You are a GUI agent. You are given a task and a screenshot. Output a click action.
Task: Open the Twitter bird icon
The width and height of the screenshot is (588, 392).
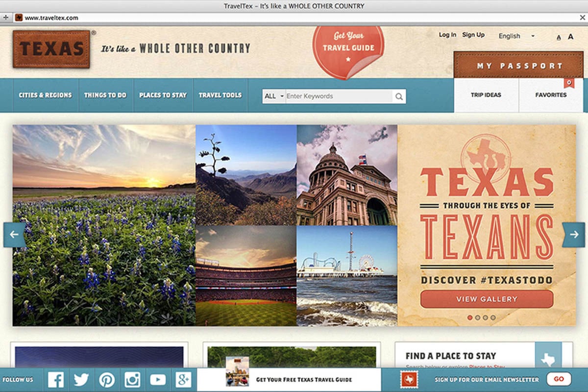(81, 380)
